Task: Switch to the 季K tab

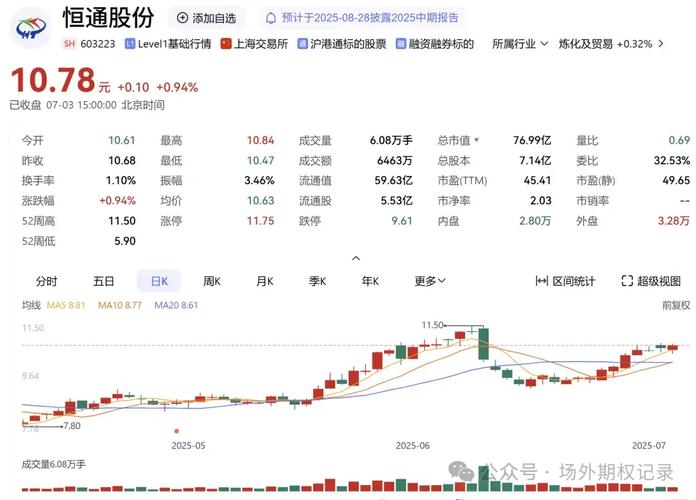Action: (317, 281)
